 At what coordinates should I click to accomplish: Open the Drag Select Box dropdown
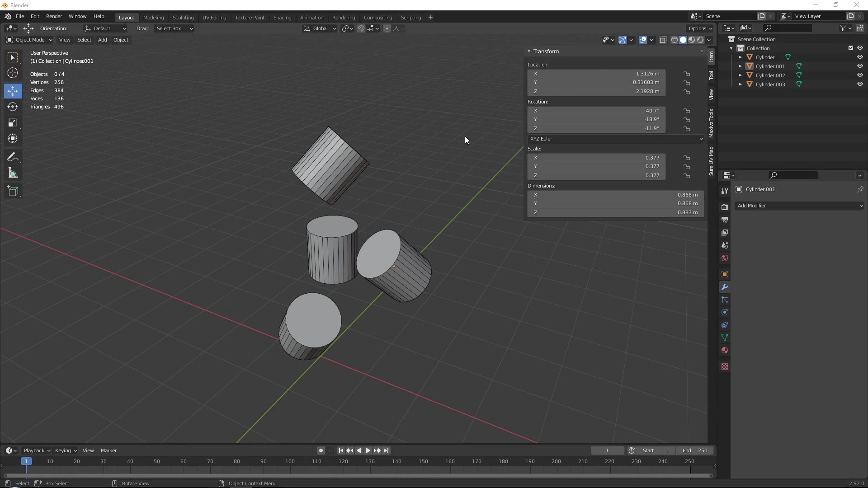[x=174, y=28]
